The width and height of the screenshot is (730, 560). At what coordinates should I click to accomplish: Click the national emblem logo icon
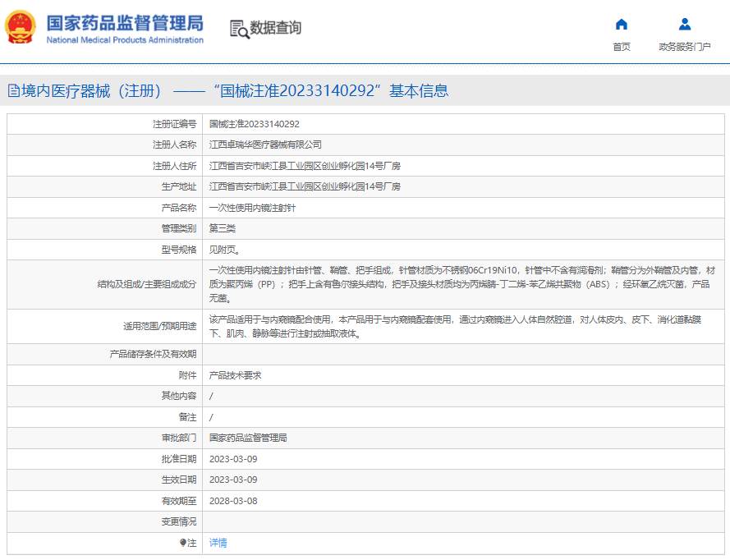pyautogui.click(x=20, y=27)
